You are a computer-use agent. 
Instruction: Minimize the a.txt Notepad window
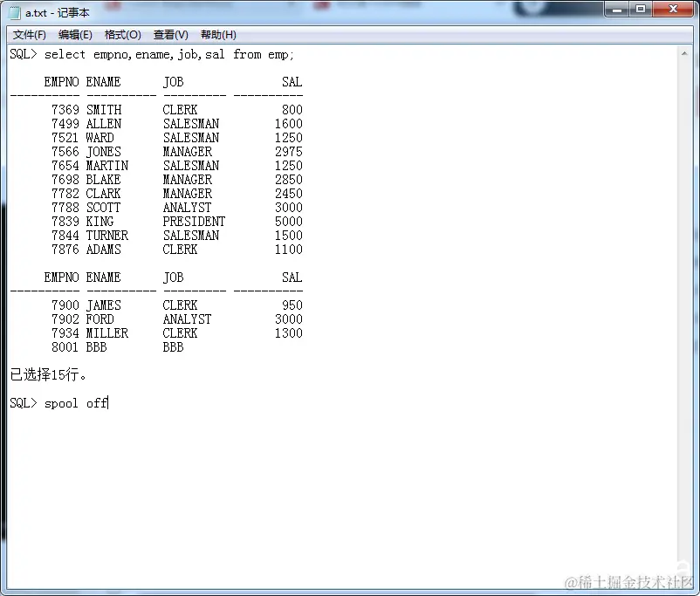click(x=617, y=9)
